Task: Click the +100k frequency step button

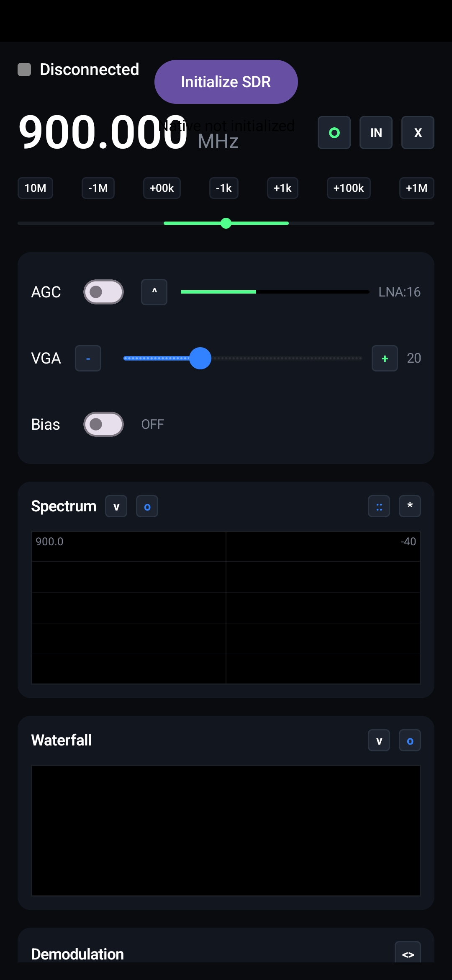Action: (x=348, y=188)
